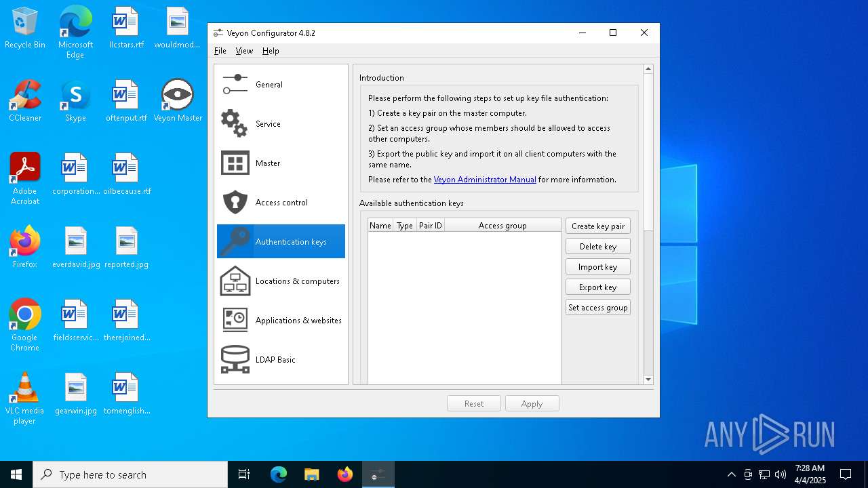Open the General settings sliders icon

235,85
